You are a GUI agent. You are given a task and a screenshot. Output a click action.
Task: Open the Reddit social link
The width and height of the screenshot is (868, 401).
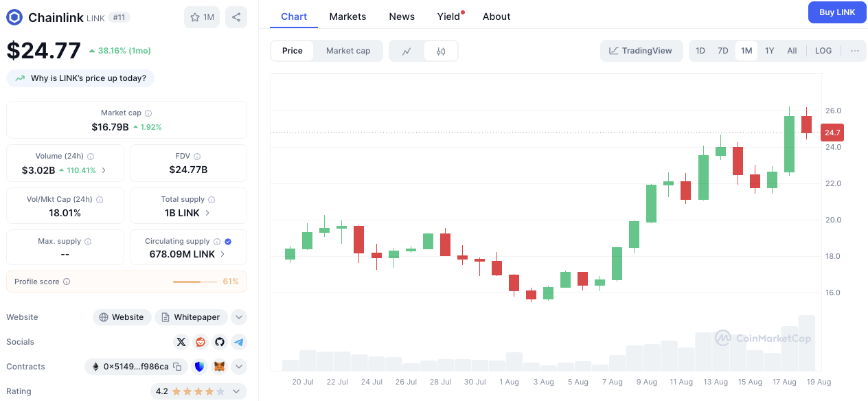(x=201, y=342)
